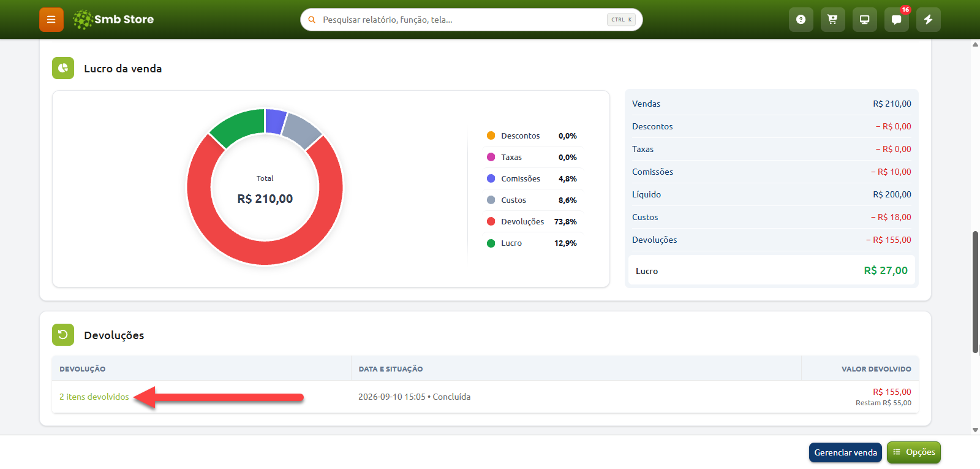Screen dimensions: 980x469
Task: Open the shopping cart icon
Action: pyautogui.click(x=832, y=20)
